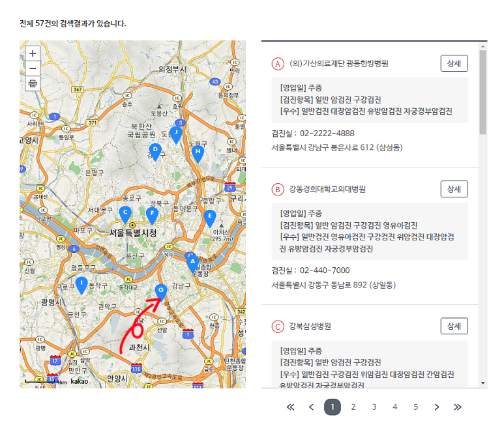
Task: Click the result list scrollbar thumb
Action: tap(482, 92)
